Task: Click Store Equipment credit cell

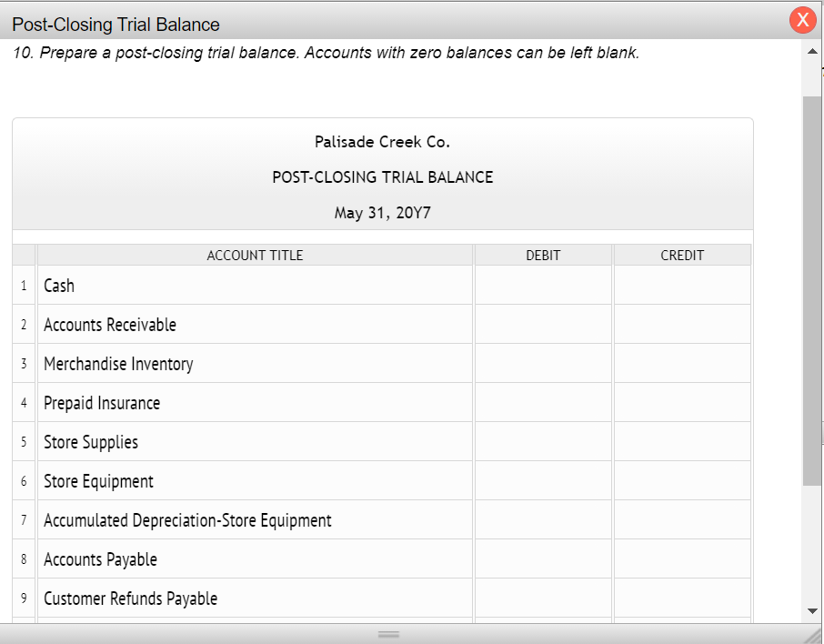Action: 682,480
